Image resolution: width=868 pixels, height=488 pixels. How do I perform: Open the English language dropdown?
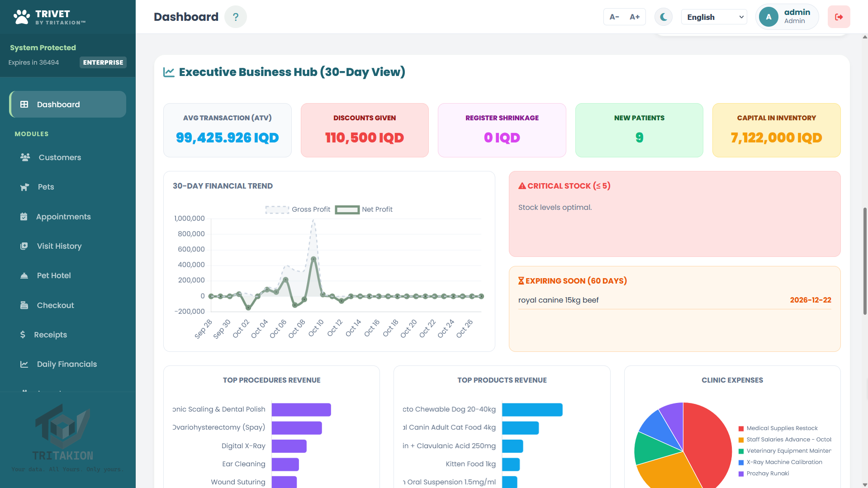point(714,17)
